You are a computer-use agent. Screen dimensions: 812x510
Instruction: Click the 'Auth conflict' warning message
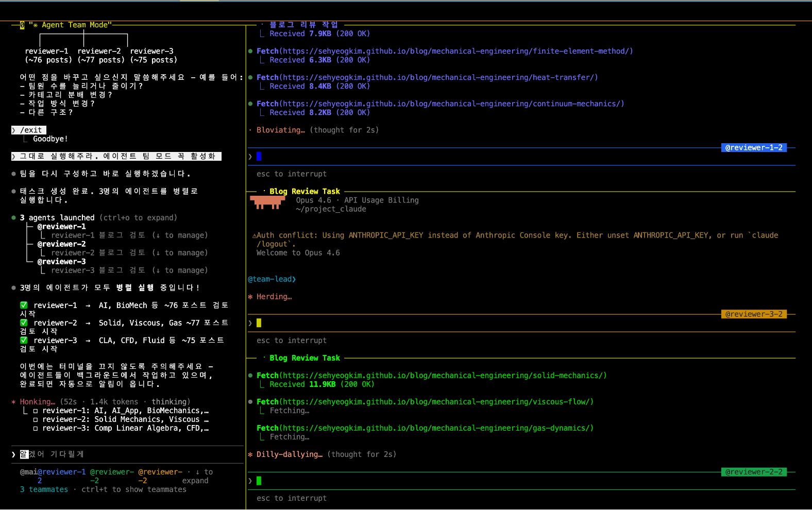[515, 240]
